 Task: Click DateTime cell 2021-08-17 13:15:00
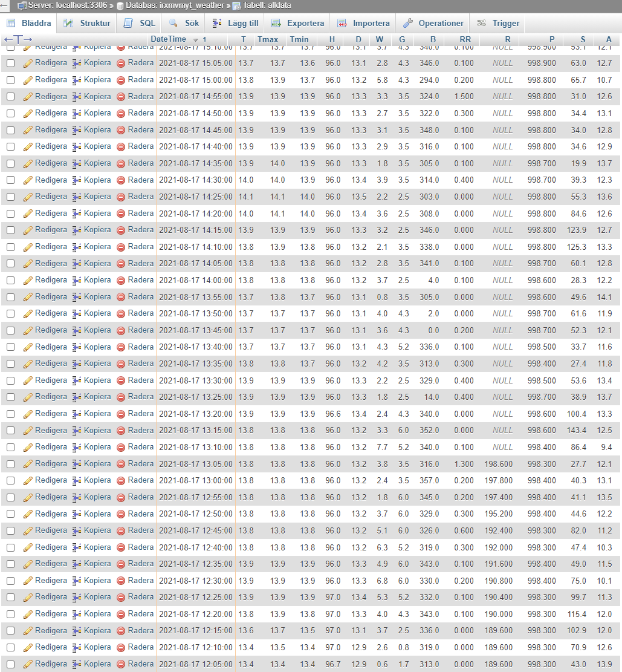coord(196,430)
